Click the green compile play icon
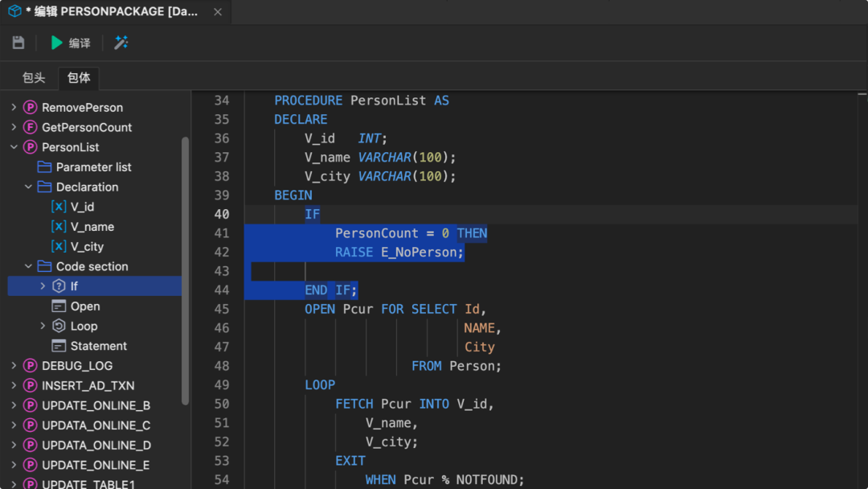The image size is (868, 489). click(x=57, y=43)
